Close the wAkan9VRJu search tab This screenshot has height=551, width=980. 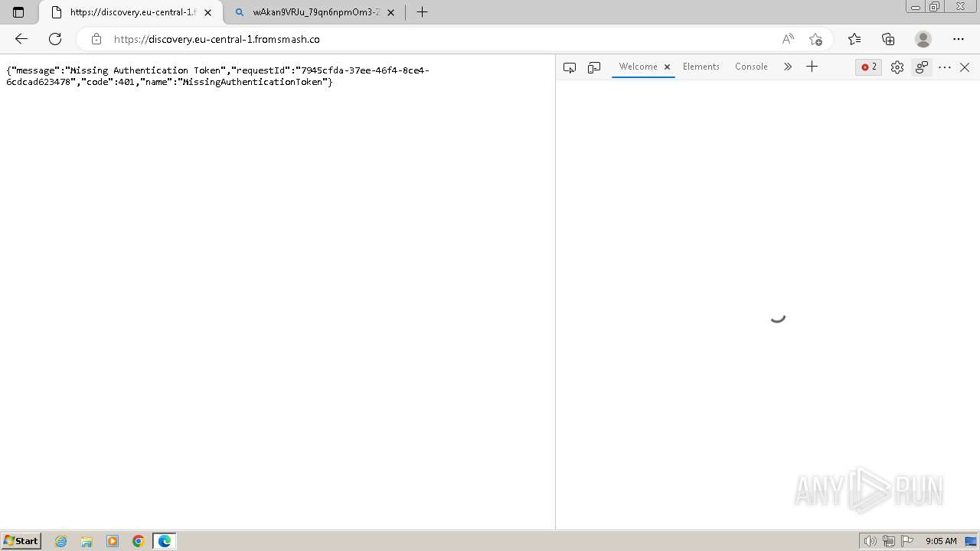click(390, 12)
